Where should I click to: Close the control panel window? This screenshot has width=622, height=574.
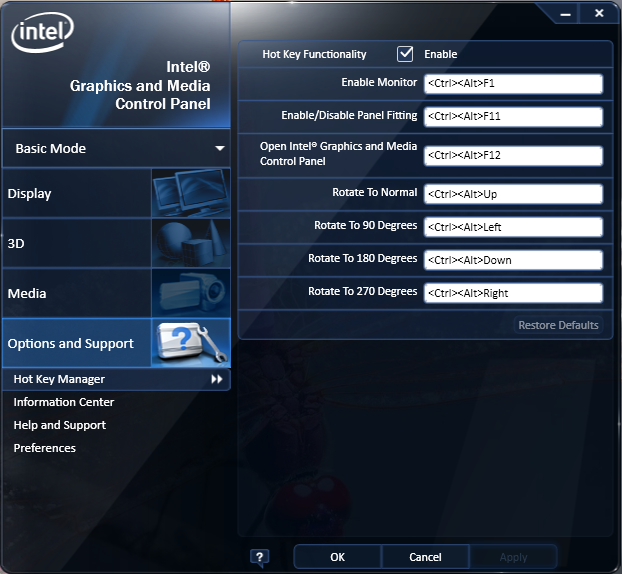pyautogui.click(x=599, y=13)
